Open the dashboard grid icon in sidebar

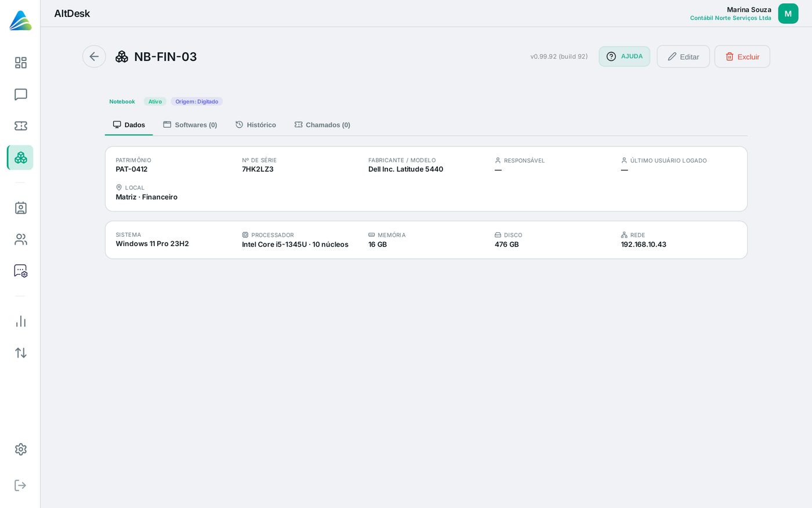point(21,63)
